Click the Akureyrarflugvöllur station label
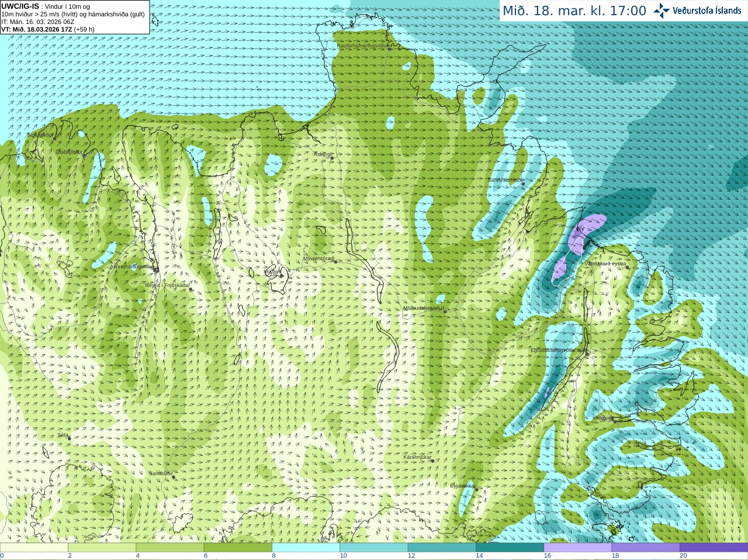The width and height of the screenshot is (748, 560). [x=131, y=267]
